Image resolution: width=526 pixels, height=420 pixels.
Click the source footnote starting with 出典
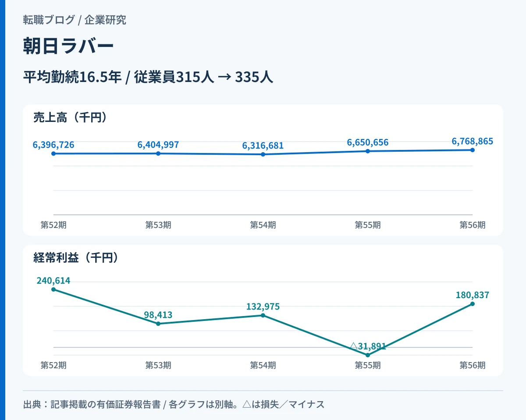click(174, 404)
